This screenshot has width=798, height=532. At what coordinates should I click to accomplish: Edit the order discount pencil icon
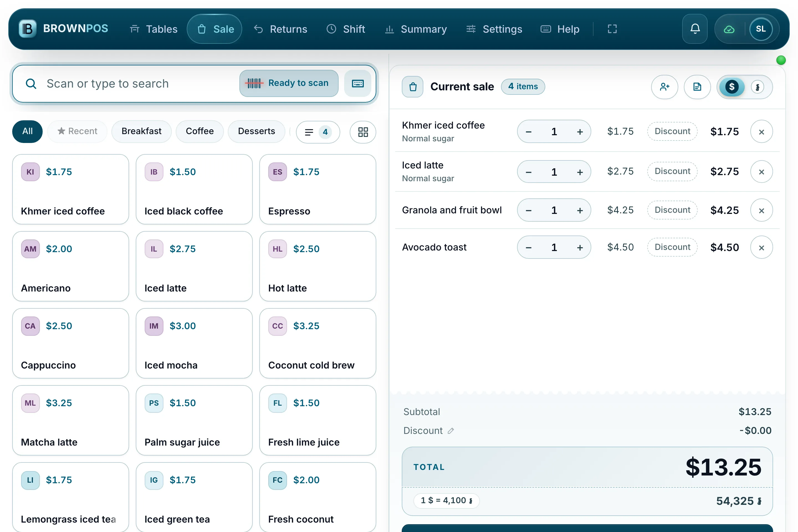coord(451,431)
